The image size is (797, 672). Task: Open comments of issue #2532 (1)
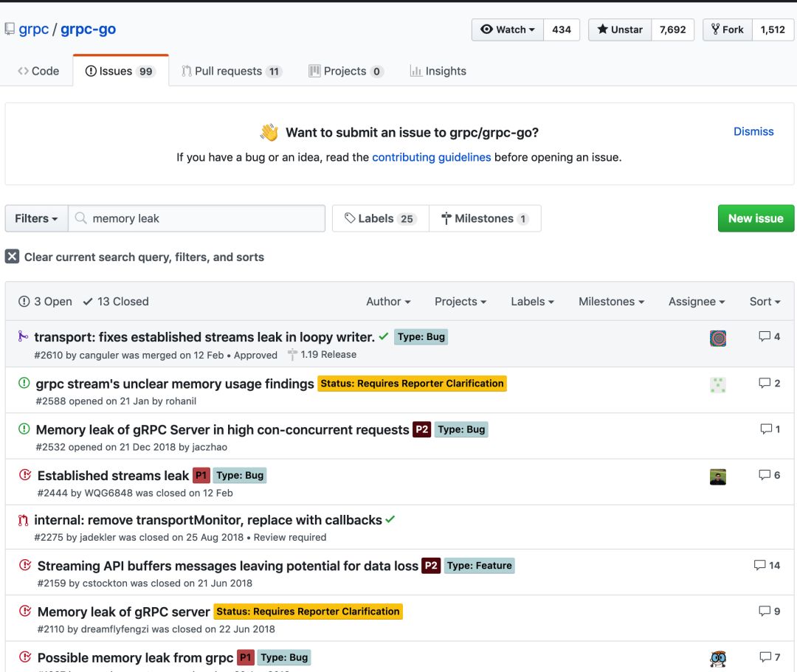click(770, 429)
